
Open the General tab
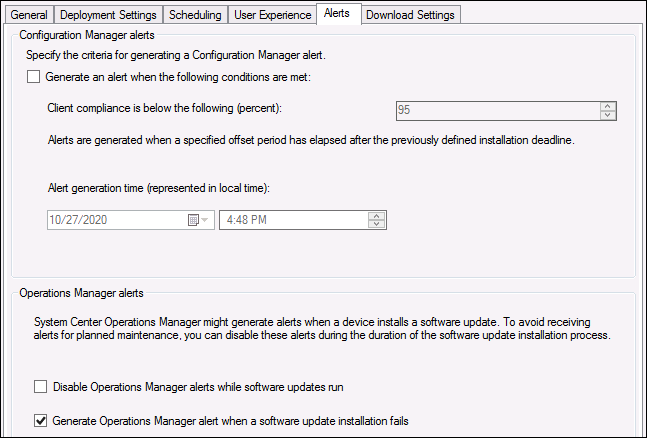[29, 15]
